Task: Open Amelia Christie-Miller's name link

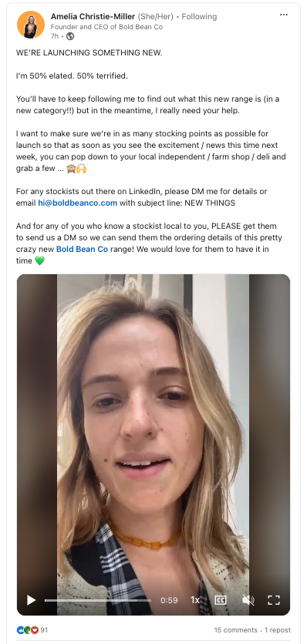Action: 93,16
